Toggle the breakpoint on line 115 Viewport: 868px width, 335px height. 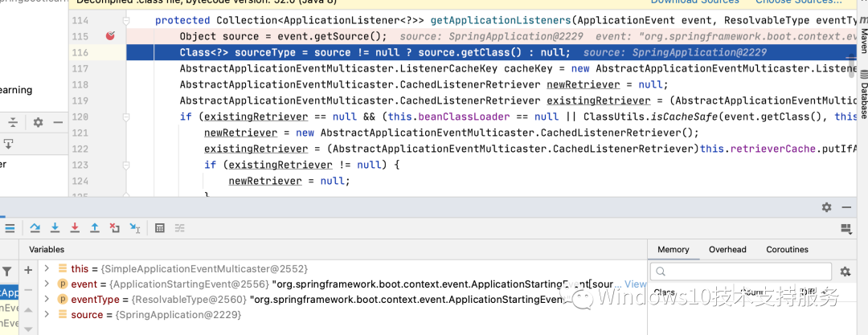click(111, 36)
